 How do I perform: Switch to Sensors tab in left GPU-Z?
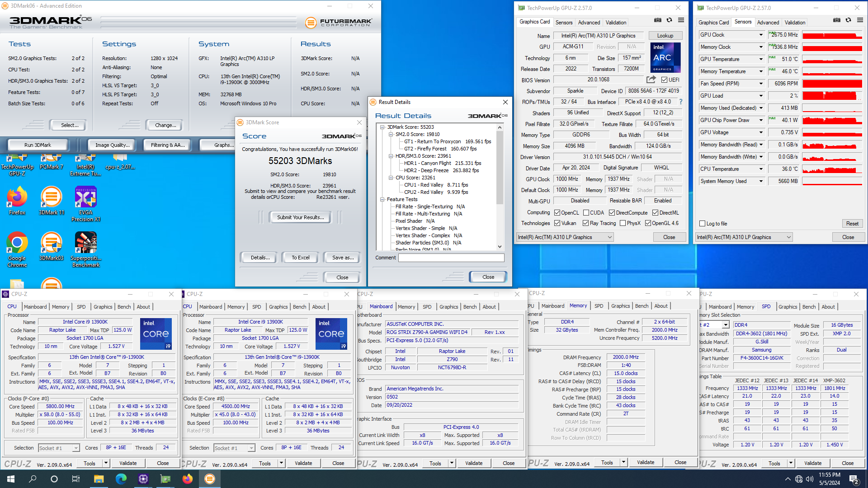coord(564,22)
